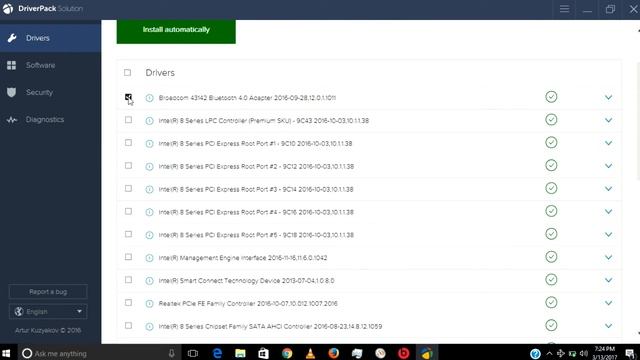Open the Security sidebar section
The height and width of the screenshot is (360, 640).
coord(50,92)
